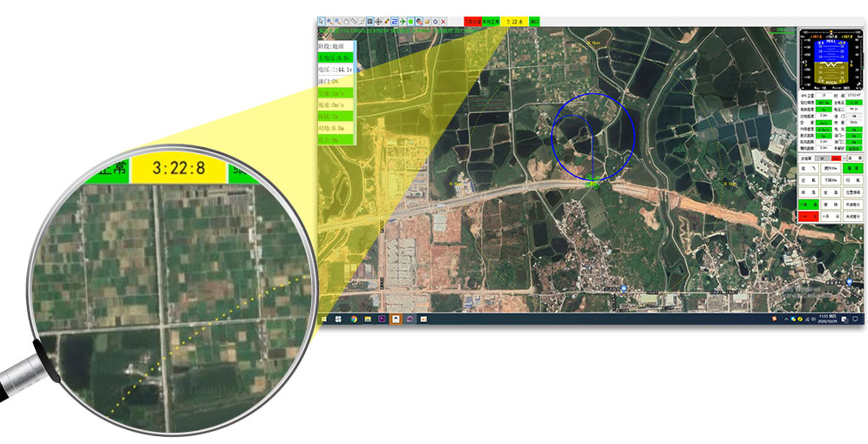This screenshot has width=868, height=444.
Task: Click the red X toolbar icon
Action: [444, 22]
